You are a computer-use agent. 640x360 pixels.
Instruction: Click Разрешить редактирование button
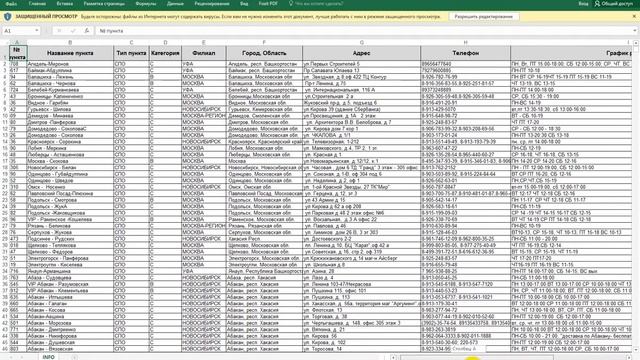pos(484,17)
